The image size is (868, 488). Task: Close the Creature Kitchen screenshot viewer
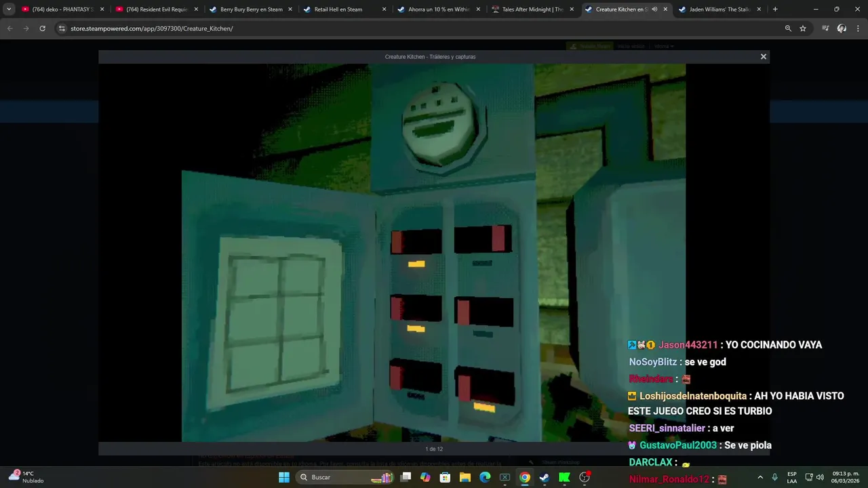click(763, 57)
